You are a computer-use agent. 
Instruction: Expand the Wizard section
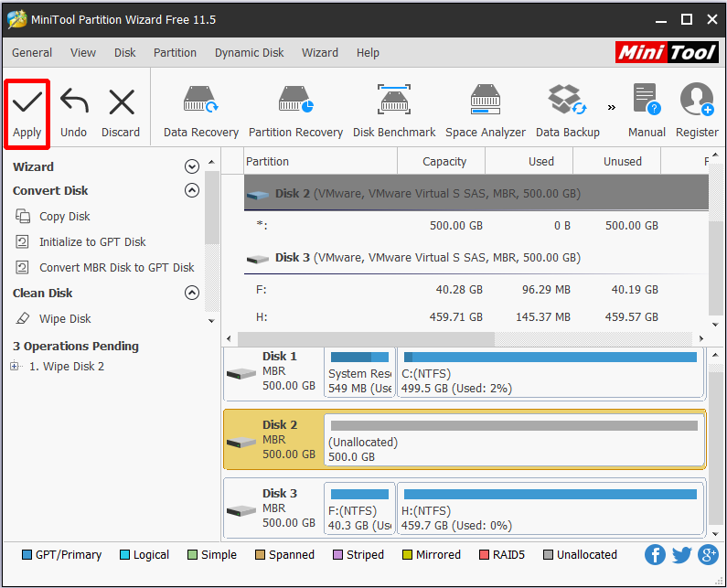pyautogui.click(x=192, y=166)
